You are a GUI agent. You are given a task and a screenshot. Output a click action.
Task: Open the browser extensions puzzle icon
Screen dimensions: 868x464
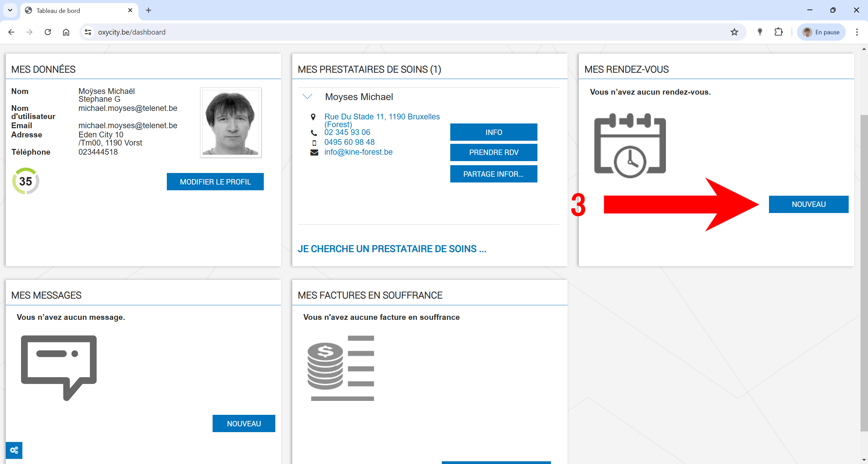778,32
